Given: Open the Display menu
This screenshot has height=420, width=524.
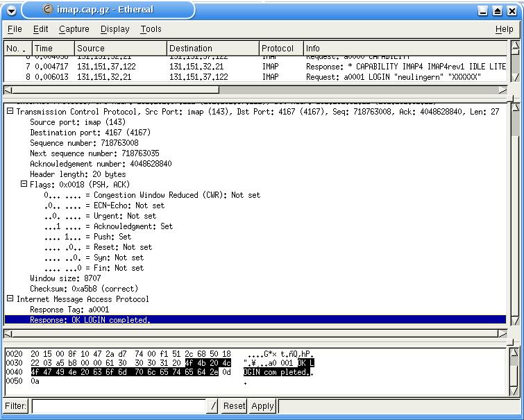Looking at the screenshot, I should (x=115, y=29).
